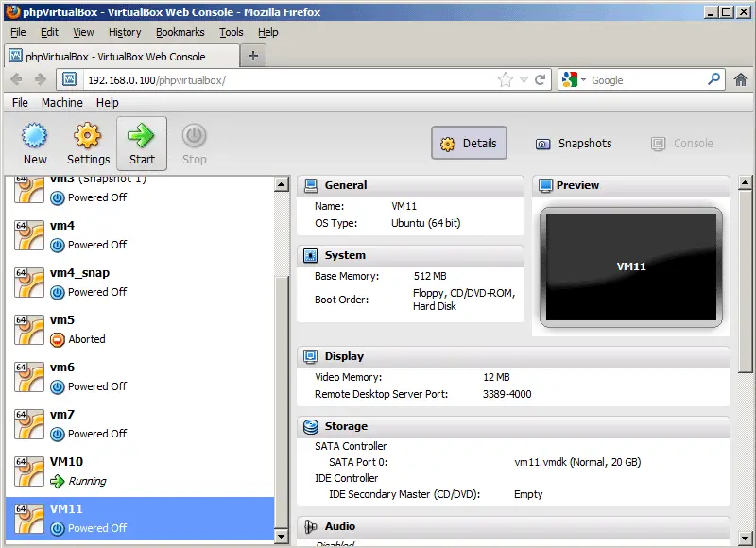Click the search magnifier icon
Image resolution: width=756 pixels, height=548 pixels.
point(714,79)
